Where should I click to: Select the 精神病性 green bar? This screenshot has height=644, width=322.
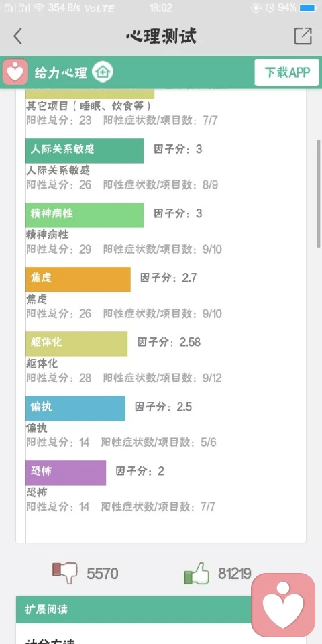tap(85, 215)
